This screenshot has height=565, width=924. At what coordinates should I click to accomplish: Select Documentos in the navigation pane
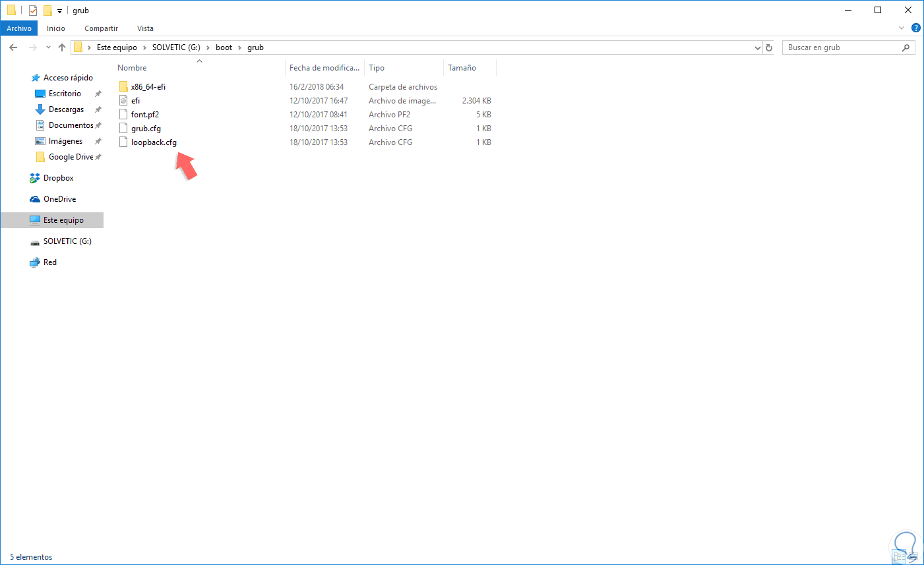coord(71,125)
